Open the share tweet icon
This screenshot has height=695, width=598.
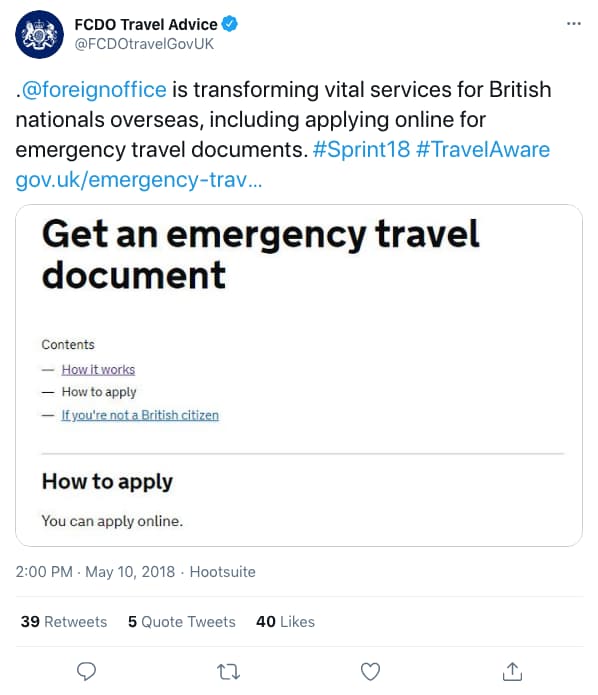pyautogui.click(x=512, y=672)
